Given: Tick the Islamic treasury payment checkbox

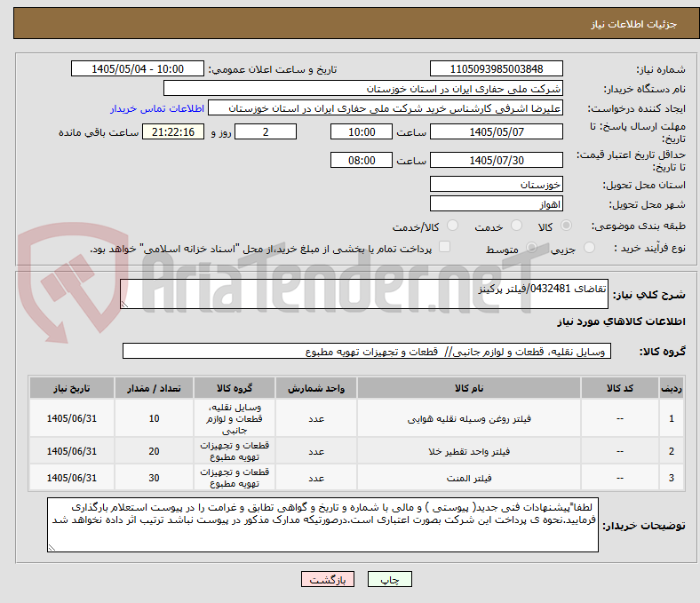Looking at the screenshot, I should (x=444, y=247).
